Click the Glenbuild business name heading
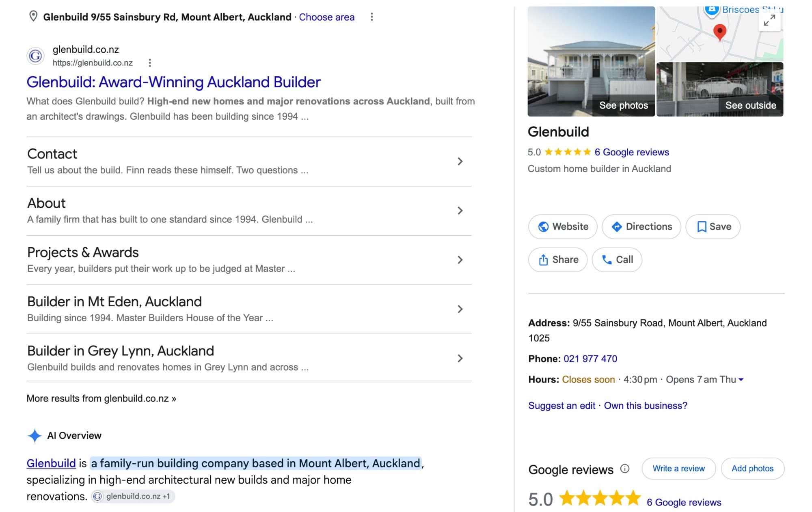Screen dimensions: 812x512 [558, 132]
